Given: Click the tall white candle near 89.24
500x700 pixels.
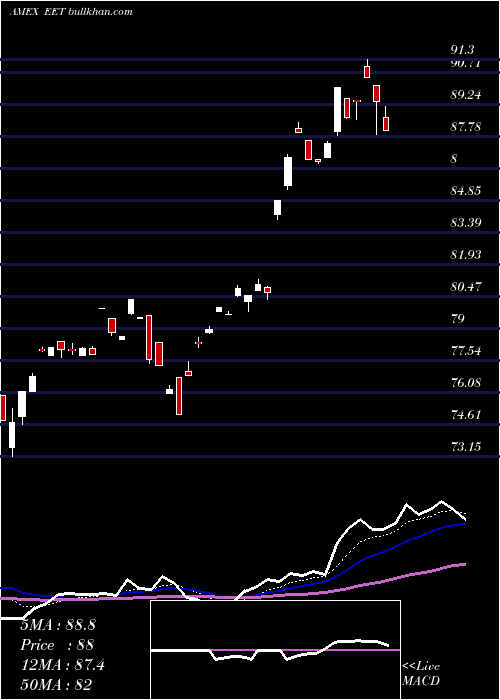Looking at the screenshot, I should [338, 110].
